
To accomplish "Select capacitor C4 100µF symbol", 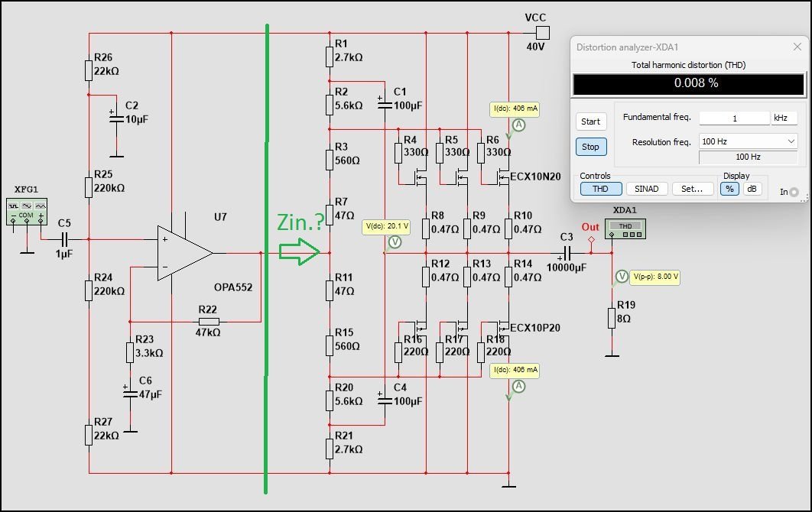I will 385,400.
